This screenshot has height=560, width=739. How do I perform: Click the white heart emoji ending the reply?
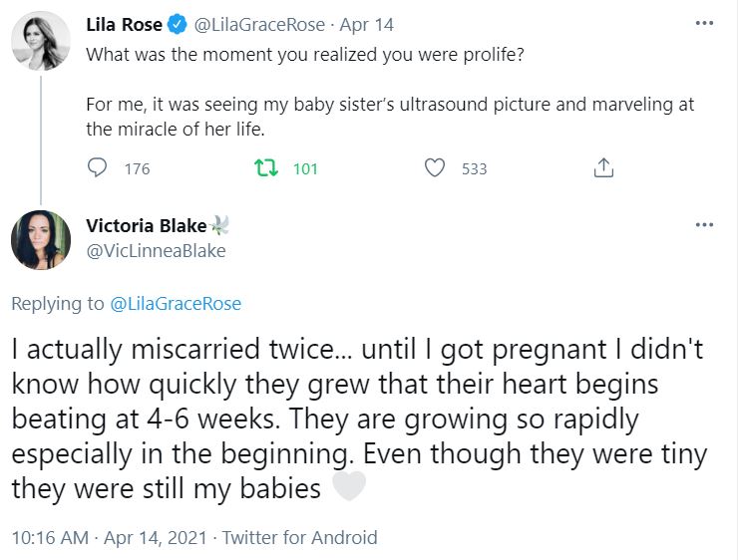point(348,487)
